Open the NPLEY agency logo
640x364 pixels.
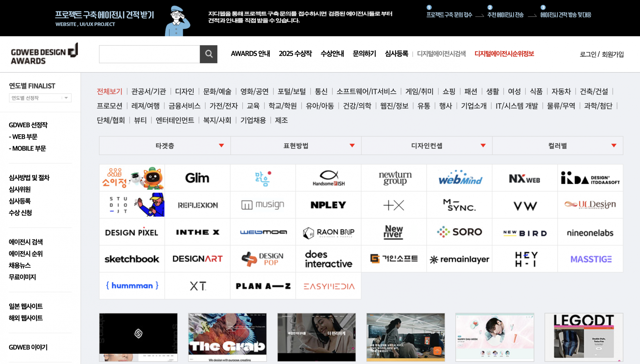[328, 205]
